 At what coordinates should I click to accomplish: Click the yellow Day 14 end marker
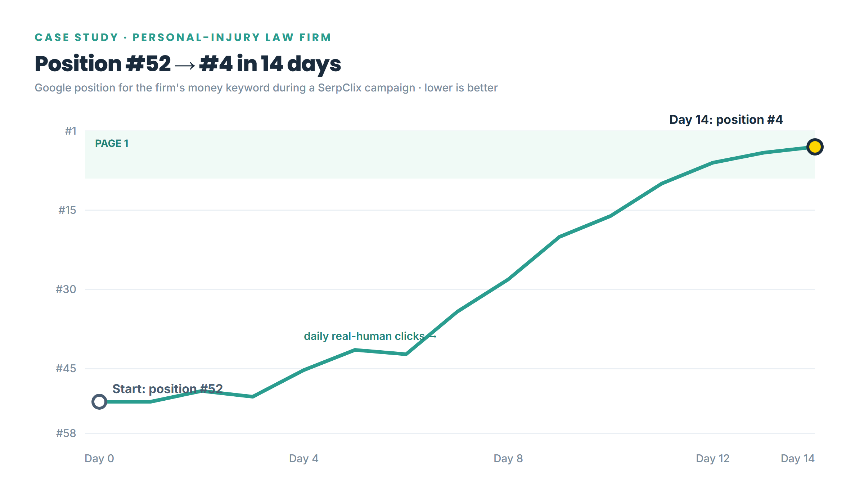[x=815, y=147]
